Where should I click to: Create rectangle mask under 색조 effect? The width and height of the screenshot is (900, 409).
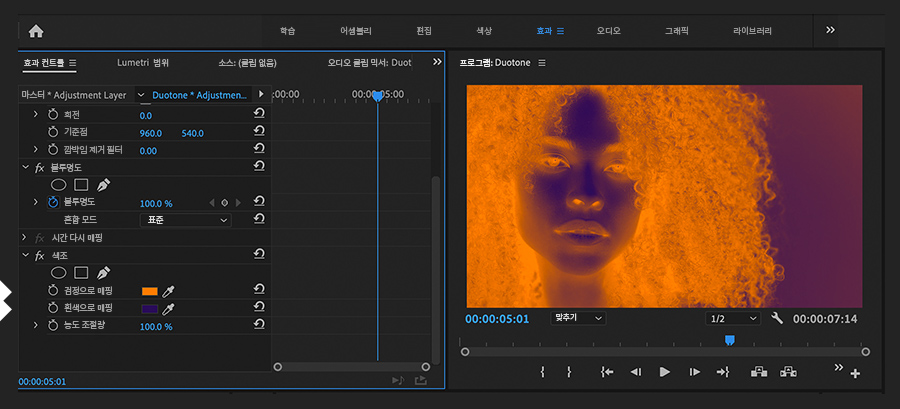pyautogui.click(x=81, y=272)
